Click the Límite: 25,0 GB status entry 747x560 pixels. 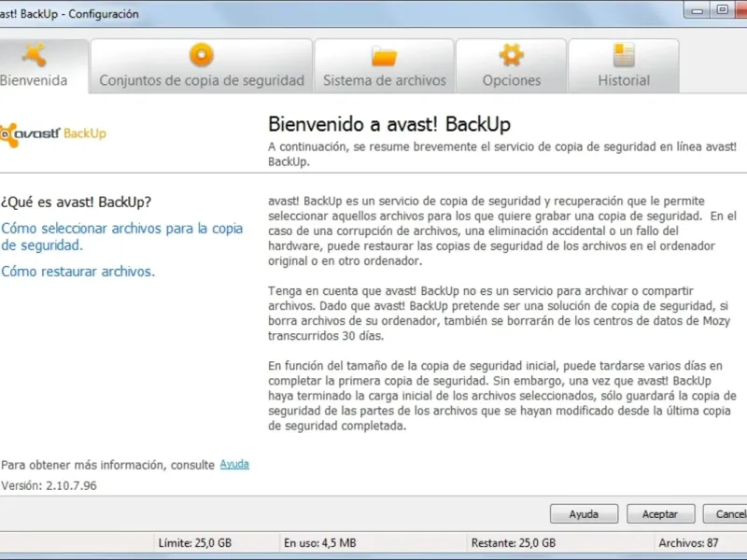point(195,543)
